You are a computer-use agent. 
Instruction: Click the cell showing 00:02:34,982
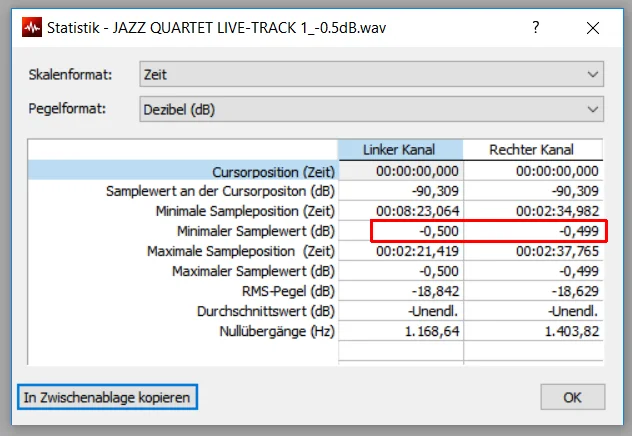[x=533, y=211]
